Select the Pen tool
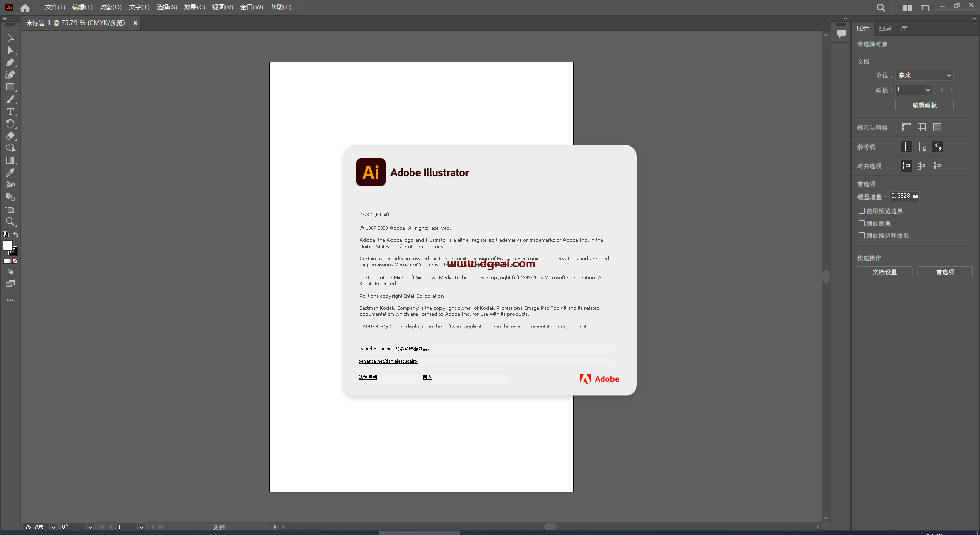 [x=10, y=62]
